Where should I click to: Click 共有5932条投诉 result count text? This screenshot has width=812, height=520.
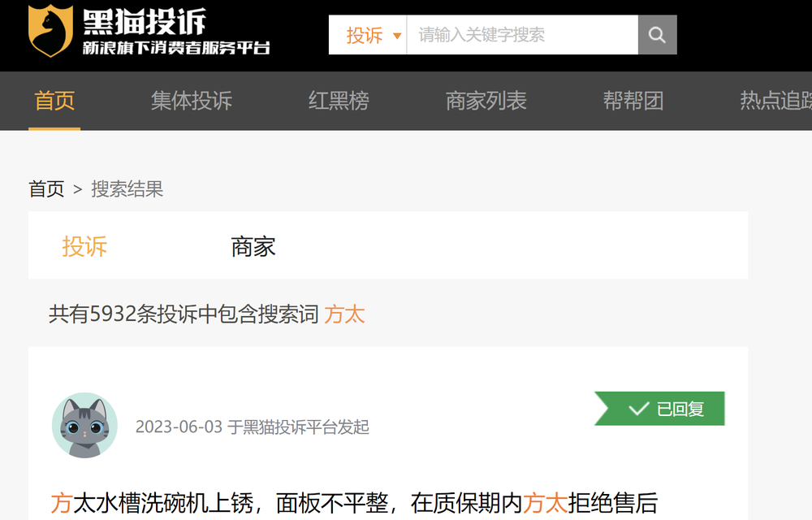184,314
